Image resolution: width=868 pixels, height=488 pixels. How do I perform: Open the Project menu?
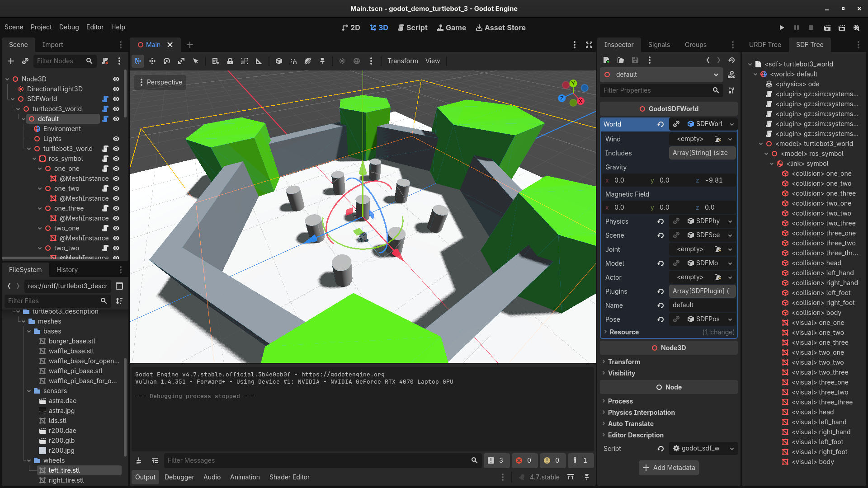pos(41,27)
